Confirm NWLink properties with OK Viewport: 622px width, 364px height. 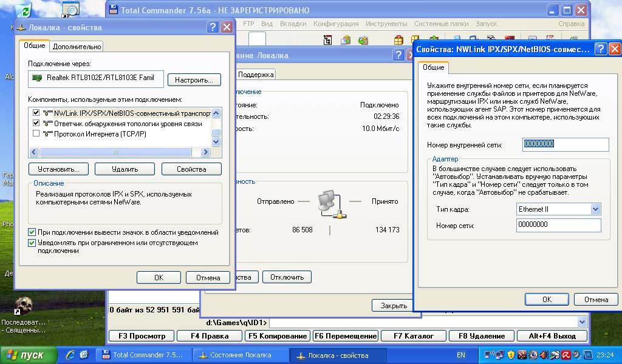pos(547,300)
